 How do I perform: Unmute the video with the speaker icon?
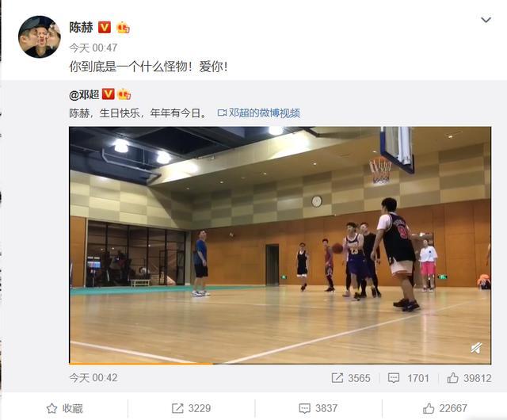[x=476, y=349]
